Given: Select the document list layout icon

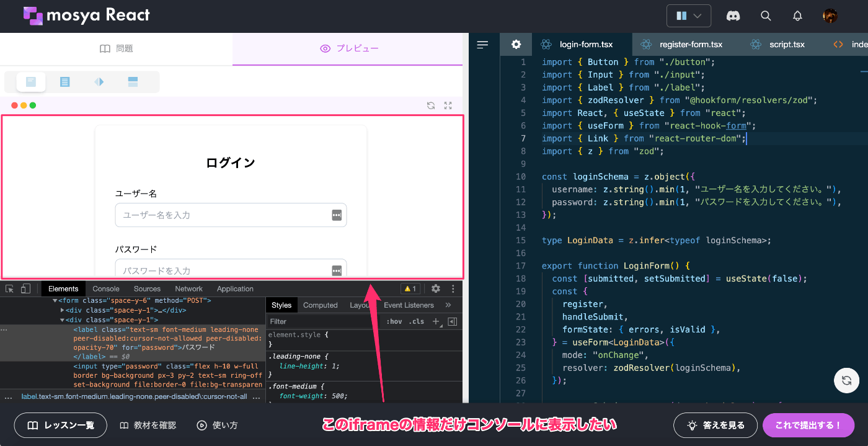Looking at the screenshot, I should 64,82.
